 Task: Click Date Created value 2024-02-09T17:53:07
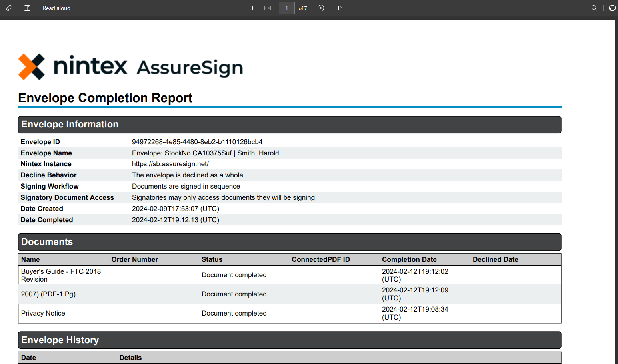coord(176,209)
